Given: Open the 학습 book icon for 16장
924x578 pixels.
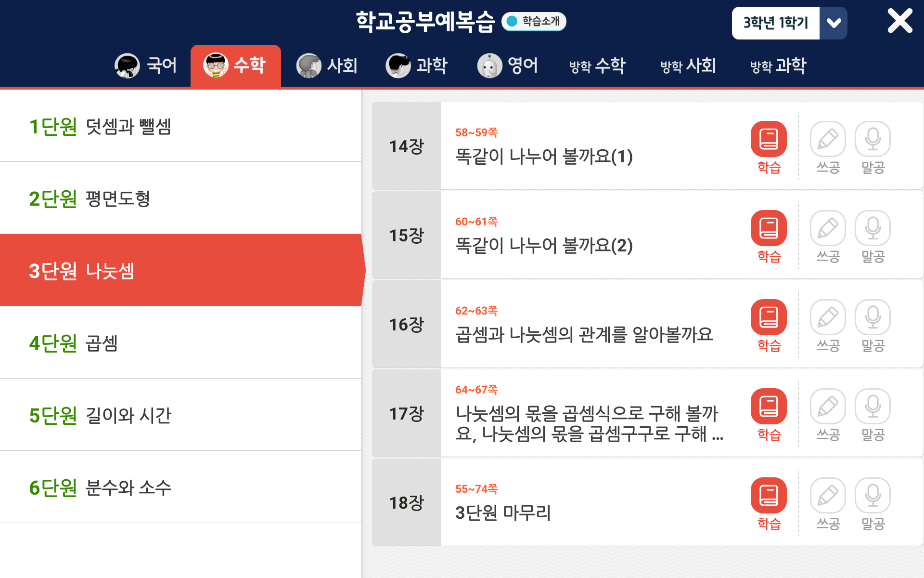Looking at the screenshot, I should coord(769,317).
